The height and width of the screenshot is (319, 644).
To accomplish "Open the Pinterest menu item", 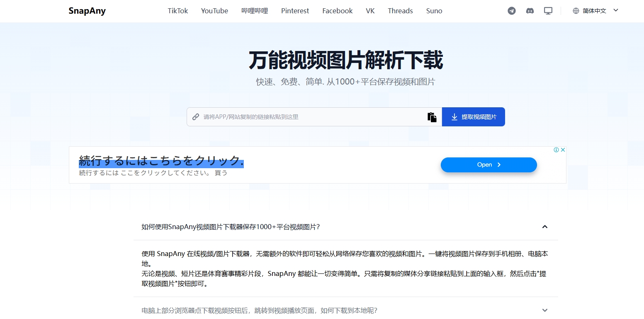I will pos(295,11).
